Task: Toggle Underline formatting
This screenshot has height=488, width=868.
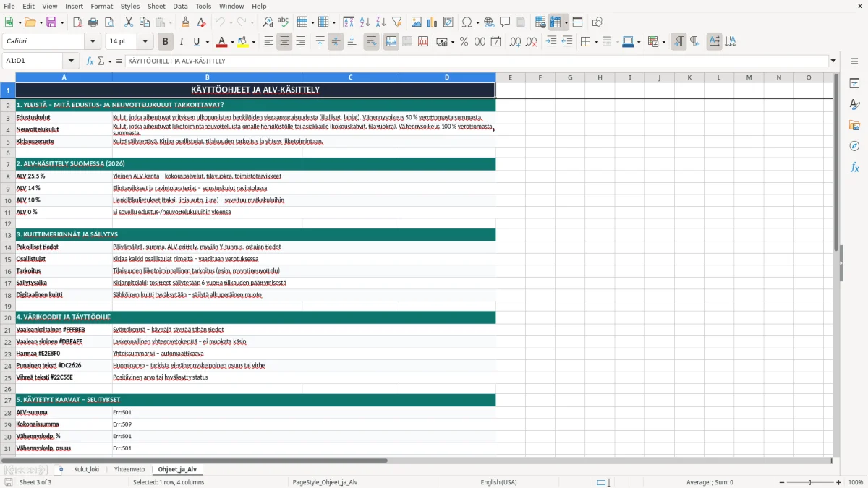Action: tap(197, 42)
